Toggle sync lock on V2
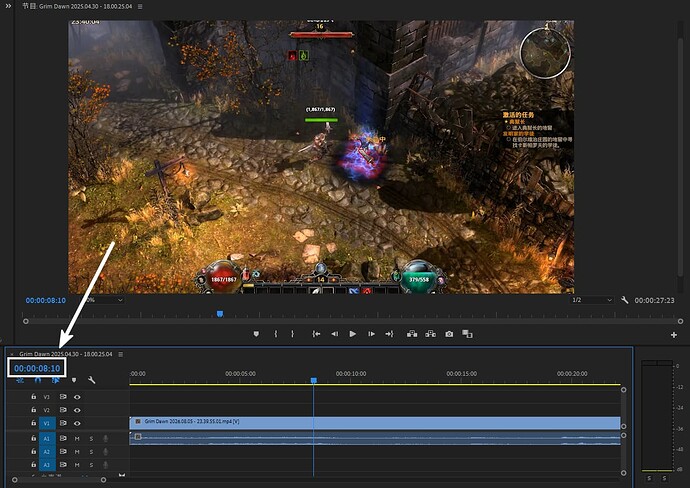Image resolution: width=690 pixels, height=488 pixels. (63, 410)
